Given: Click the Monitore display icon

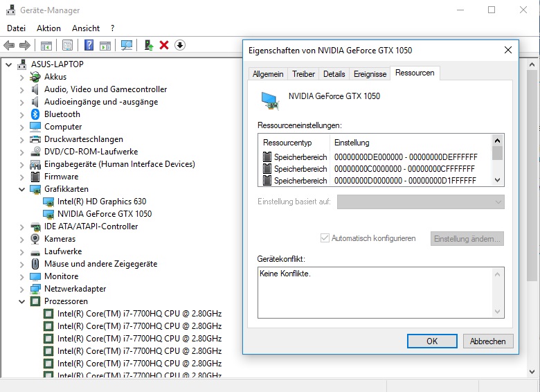Looking at the screenshot, I should click(35, 276).
